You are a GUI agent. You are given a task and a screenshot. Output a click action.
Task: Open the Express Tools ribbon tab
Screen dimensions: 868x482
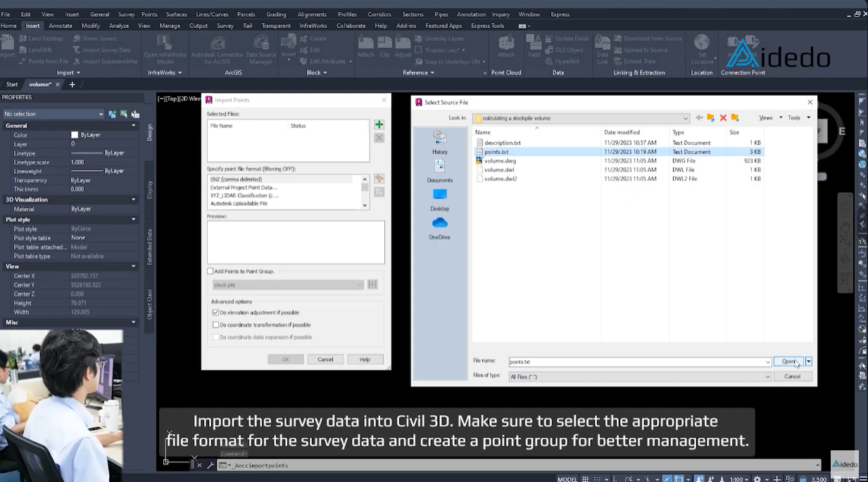coord(487,26)
